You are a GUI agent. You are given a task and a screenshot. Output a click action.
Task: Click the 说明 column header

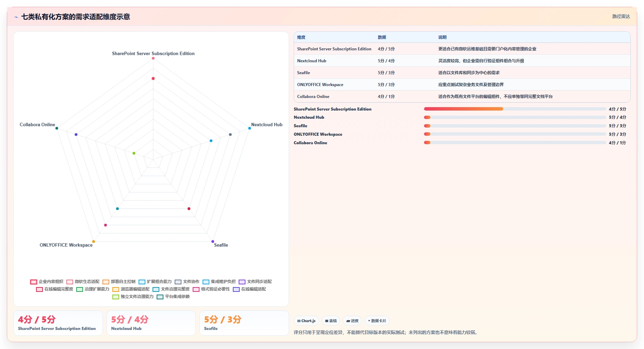(442, 37)
